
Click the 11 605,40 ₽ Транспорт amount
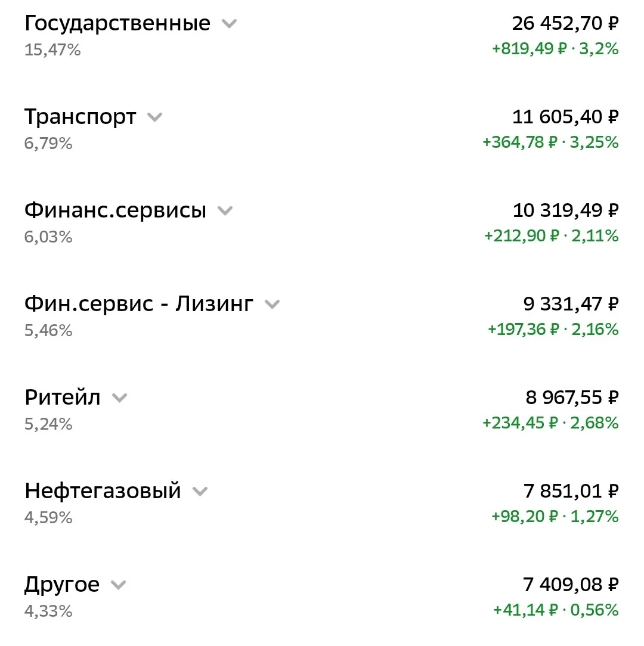[x=565, y=117]
